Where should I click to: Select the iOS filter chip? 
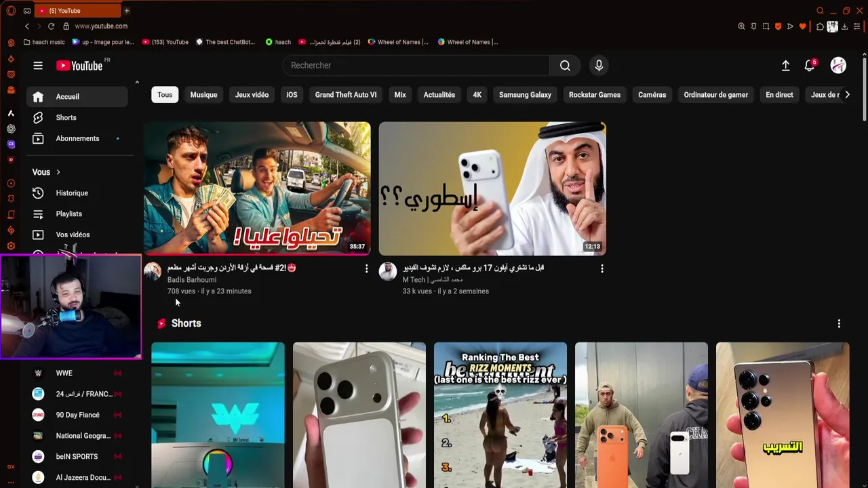point(292,95)
